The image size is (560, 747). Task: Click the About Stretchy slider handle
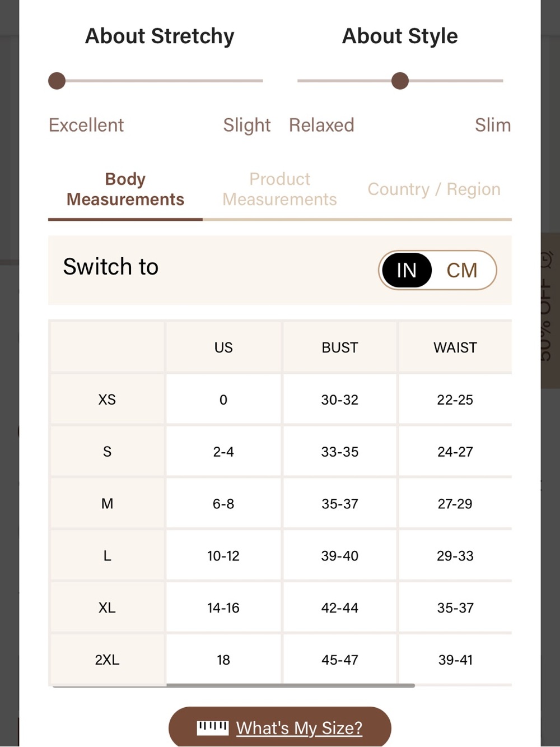click(57, 81)
